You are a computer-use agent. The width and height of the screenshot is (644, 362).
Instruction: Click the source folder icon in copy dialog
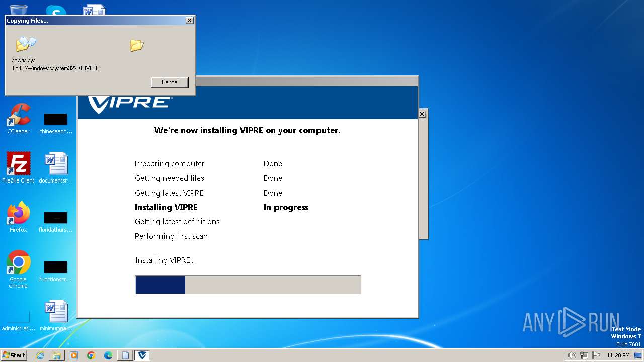click(26, 44)
